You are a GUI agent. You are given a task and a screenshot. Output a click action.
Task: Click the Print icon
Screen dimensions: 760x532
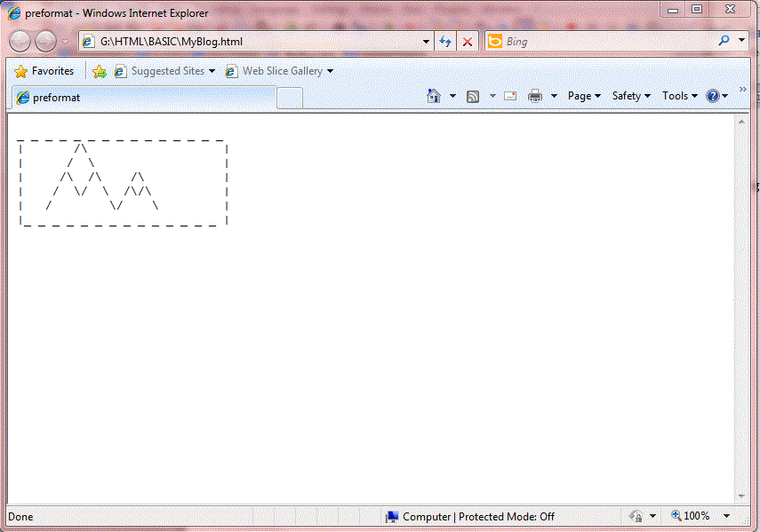[x=535, y=95]
